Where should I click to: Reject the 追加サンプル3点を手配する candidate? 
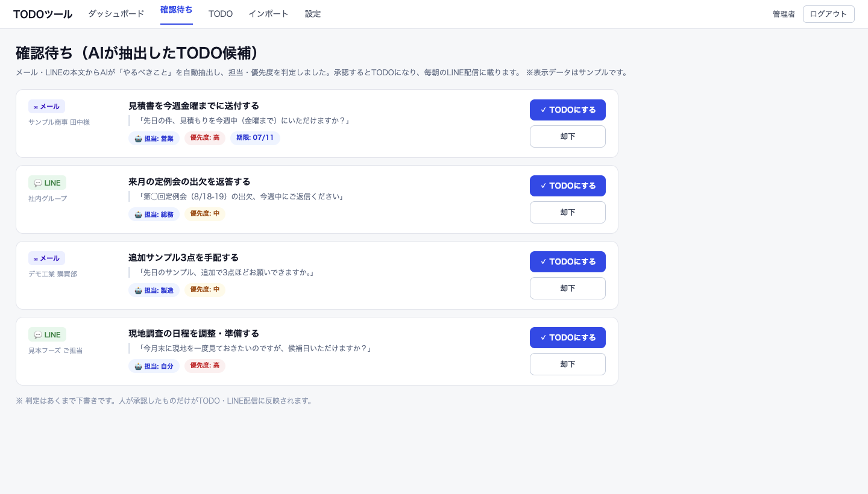(x=567, y=288)
